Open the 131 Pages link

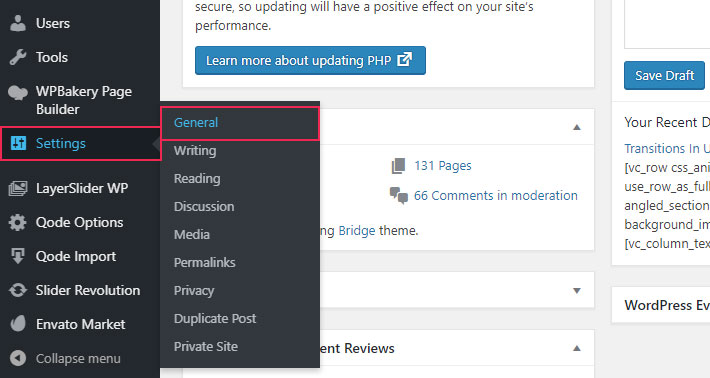pyautogui.click(x=442, y=166)
